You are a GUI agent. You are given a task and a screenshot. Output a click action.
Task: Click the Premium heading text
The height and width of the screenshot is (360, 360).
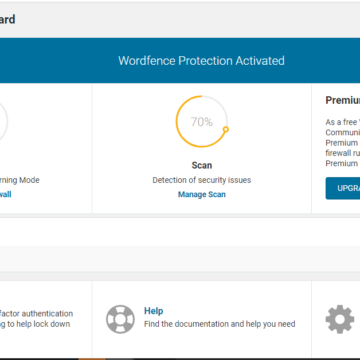343,100
